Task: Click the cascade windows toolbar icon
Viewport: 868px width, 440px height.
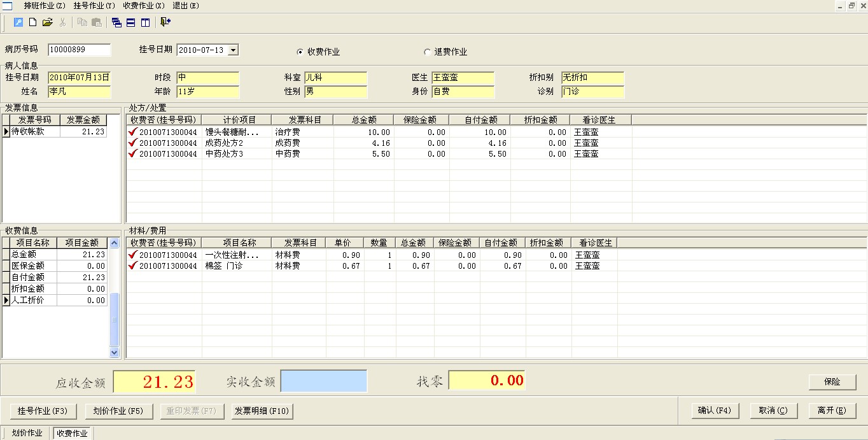Action: coord(116,22)
